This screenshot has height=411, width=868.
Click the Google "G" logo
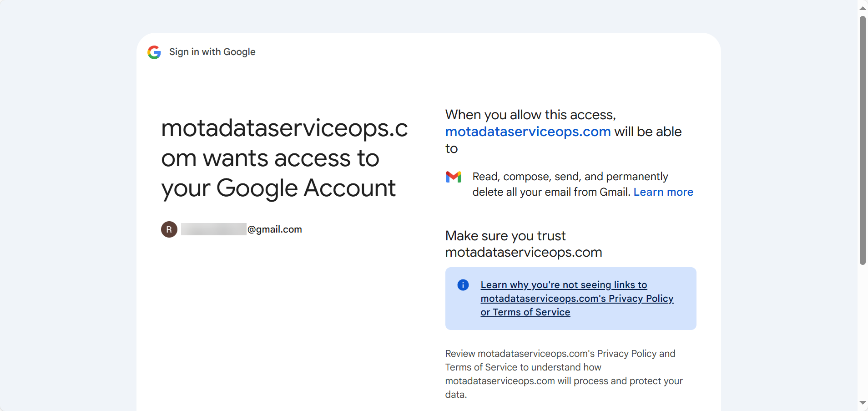click(x=154, y=52)
